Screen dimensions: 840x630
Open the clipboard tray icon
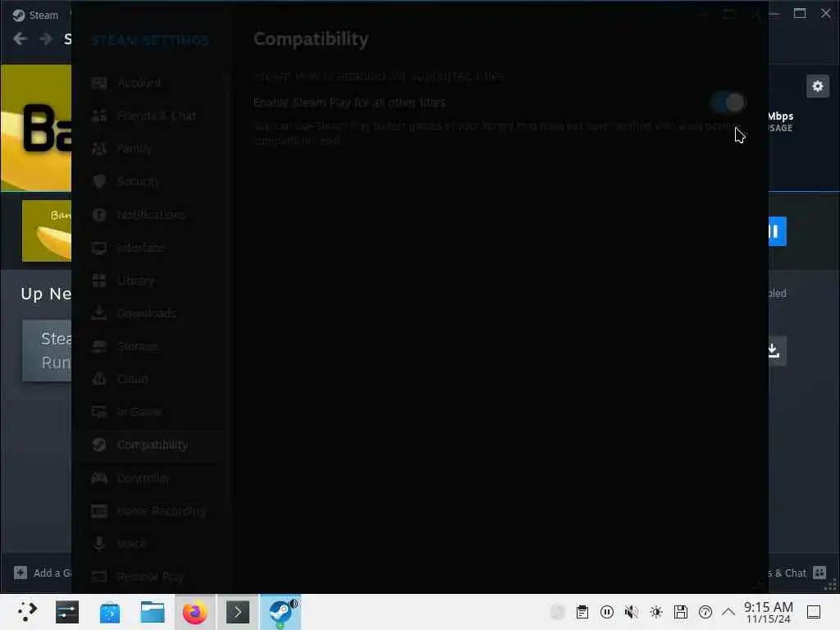click(582, 612)
